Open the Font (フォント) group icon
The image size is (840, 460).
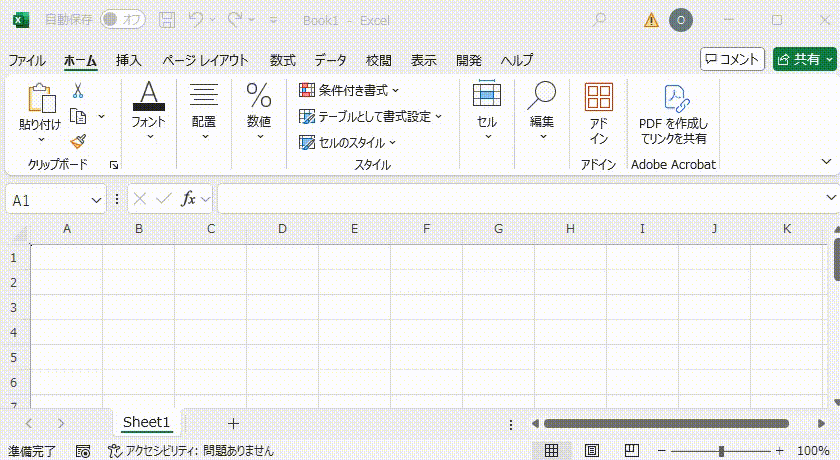tap(148, 97)
